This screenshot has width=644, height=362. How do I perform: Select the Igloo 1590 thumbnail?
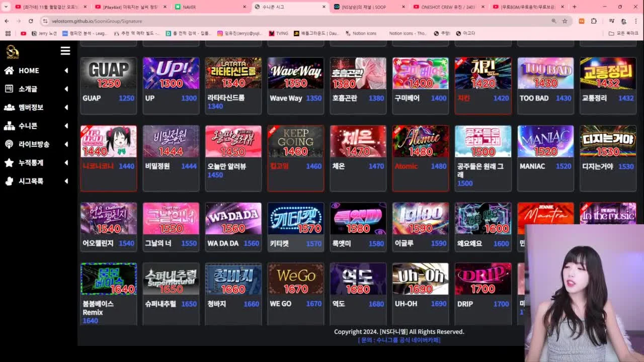(421, 219)
